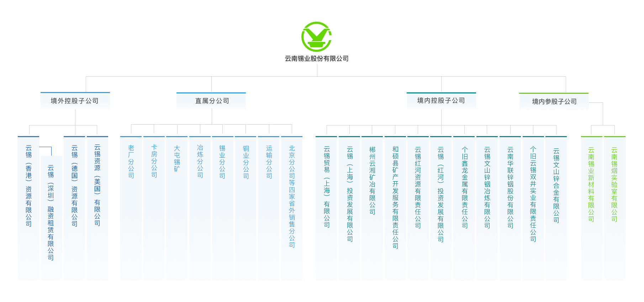Open the 境内控股子公司 category box
Image resolution: width=644 pixels, height=302 pixels.
point(441,101)
